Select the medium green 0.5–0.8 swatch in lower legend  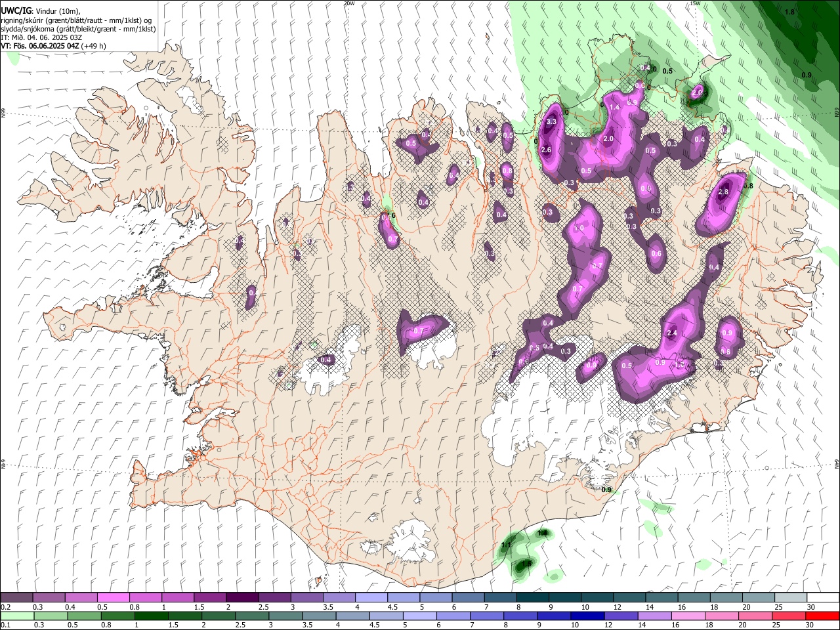tap(84, 616)
